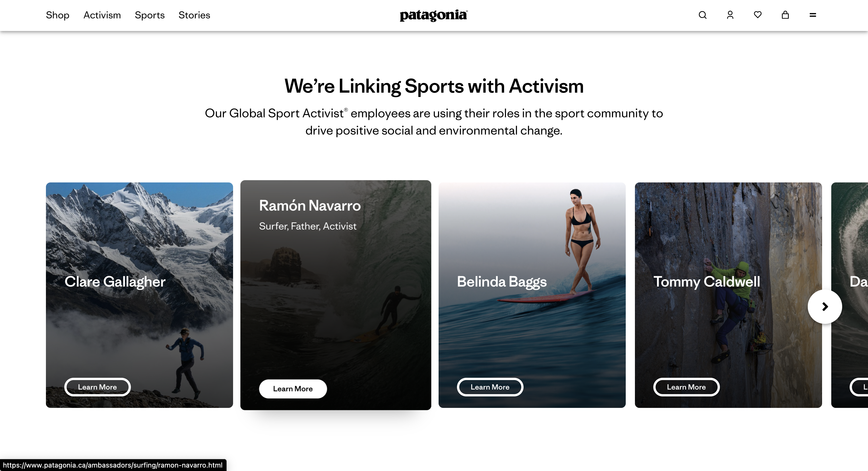Open the hamburger menu icon
Image resolution: width=868 pixels, height=471 pixels.
[x=813, y=15]
